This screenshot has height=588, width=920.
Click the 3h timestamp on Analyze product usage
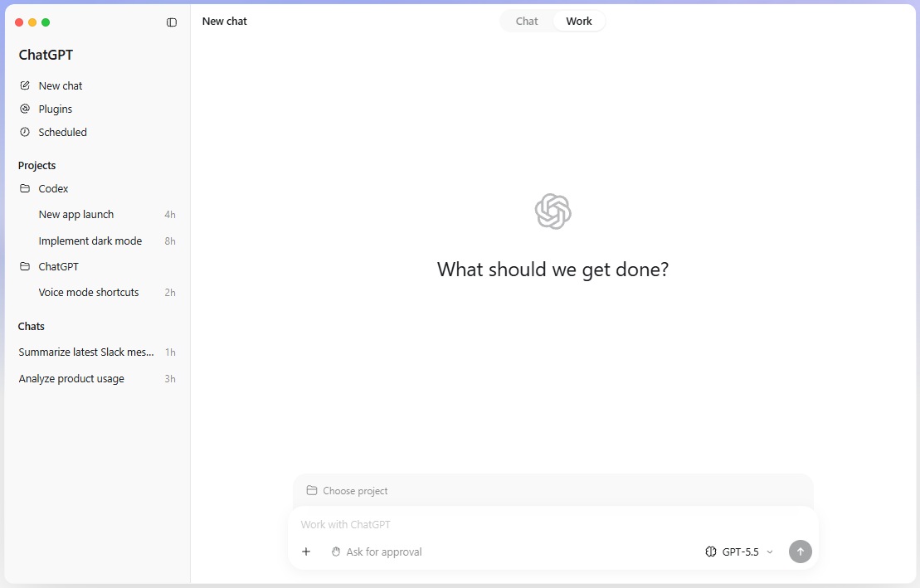169,379
